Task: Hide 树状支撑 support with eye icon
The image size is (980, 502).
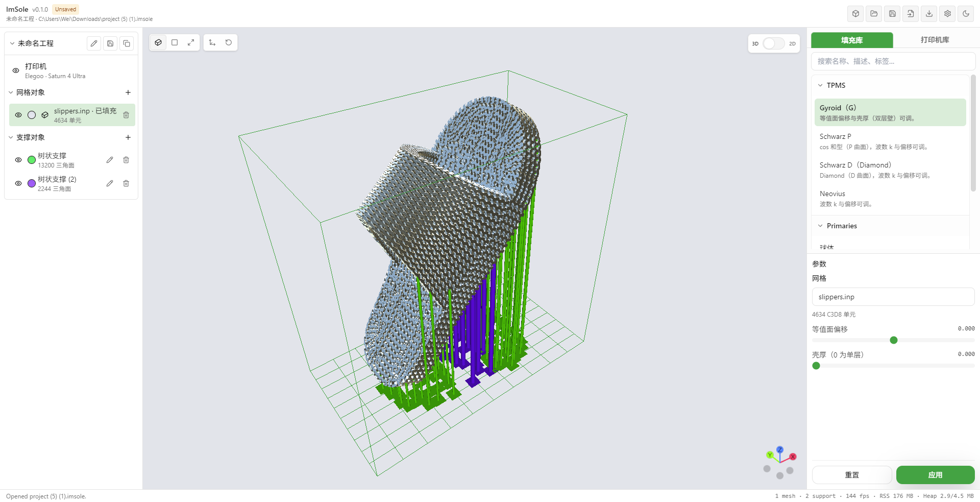Action: pos(18,160)
